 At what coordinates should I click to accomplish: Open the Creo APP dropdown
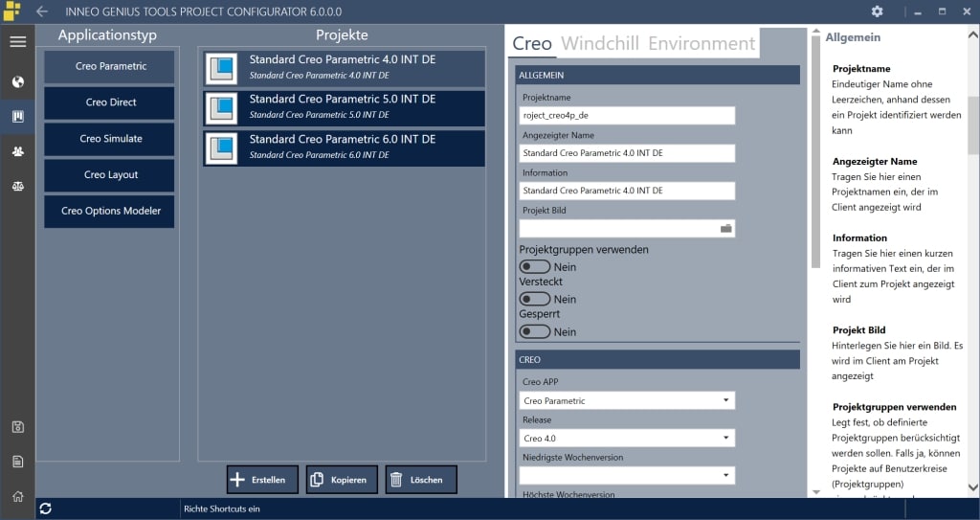pyautogui.click(x=627, y=400)
